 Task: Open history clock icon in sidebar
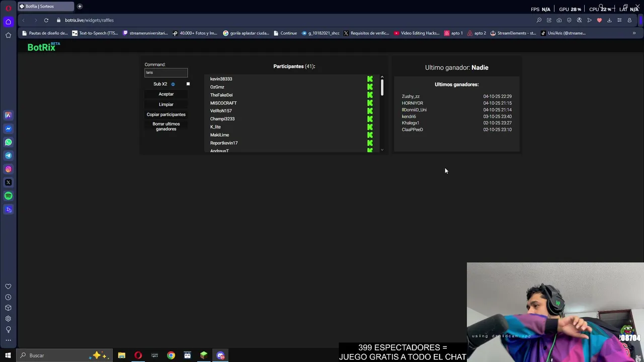click(8, 297)
